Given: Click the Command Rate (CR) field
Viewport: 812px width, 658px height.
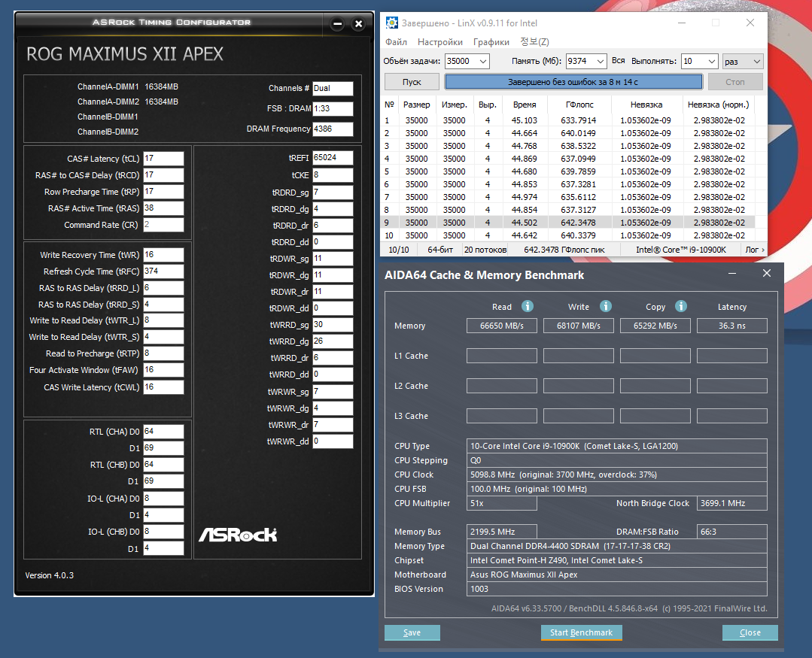Looking at the screenshot, I should 163,225.
